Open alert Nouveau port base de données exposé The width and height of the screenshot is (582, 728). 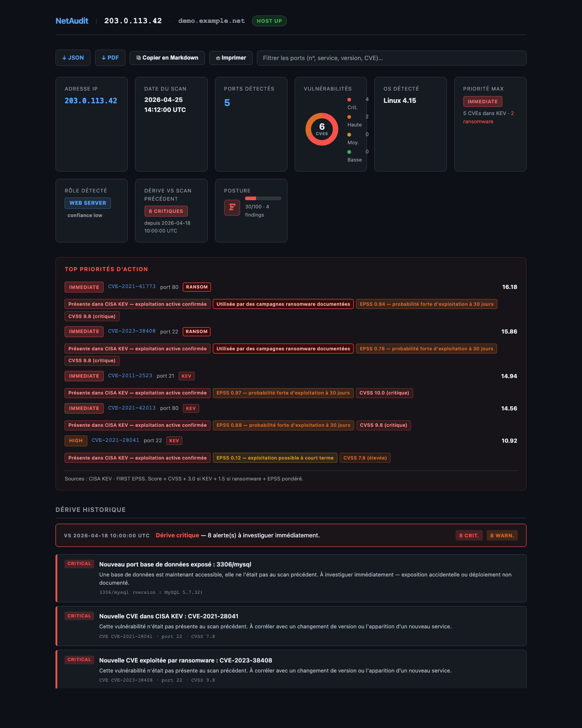(x=291, y=578)
